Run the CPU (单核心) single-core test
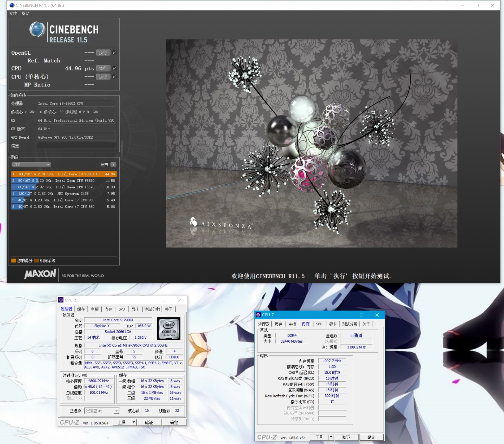 point(103,77)
